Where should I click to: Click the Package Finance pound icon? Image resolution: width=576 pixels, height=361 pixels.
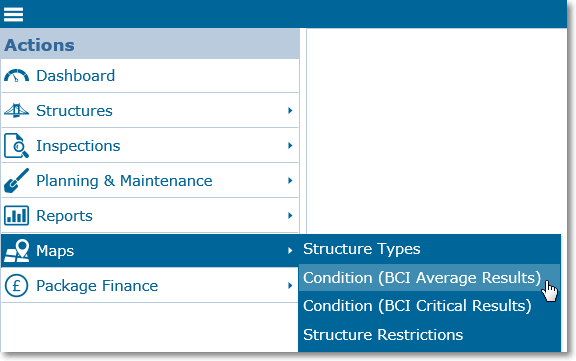pos(17,285)
